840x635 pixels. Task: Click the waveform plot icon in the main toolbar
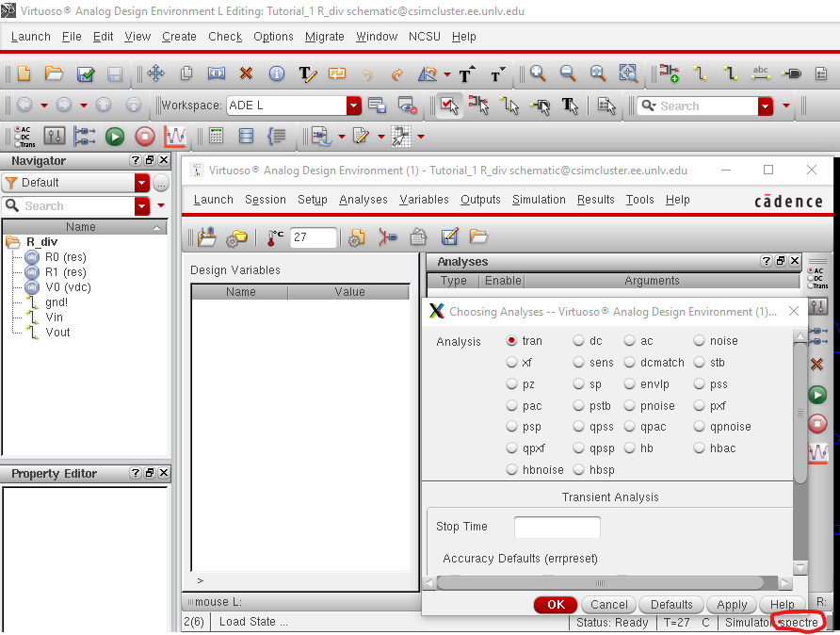coord(175,137)
